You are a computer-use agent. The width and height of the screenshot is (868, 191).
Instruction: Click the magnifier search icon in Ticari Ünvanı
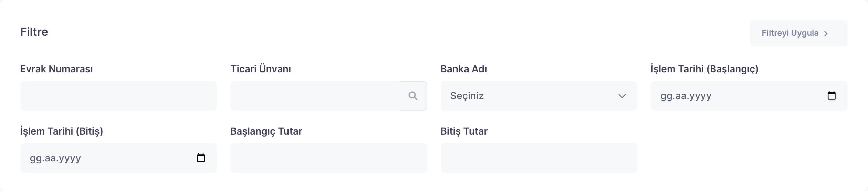(x=413, y=96)
